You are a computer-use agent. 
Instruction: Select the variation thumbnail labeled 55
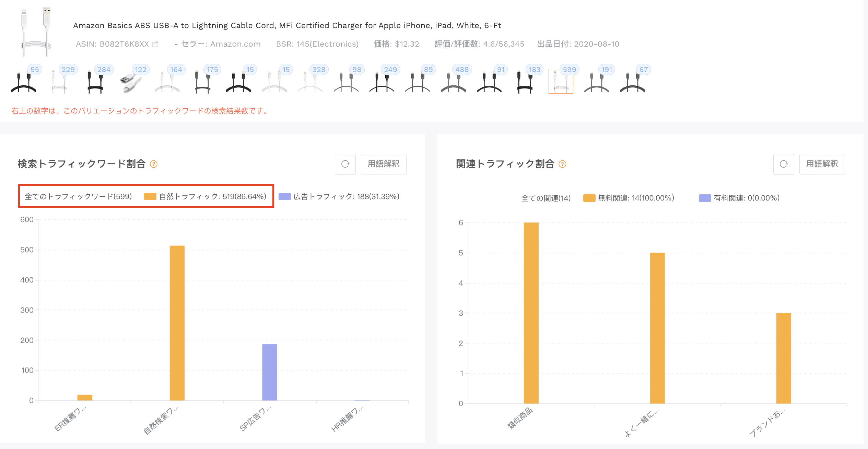click(x=24, y=81)
